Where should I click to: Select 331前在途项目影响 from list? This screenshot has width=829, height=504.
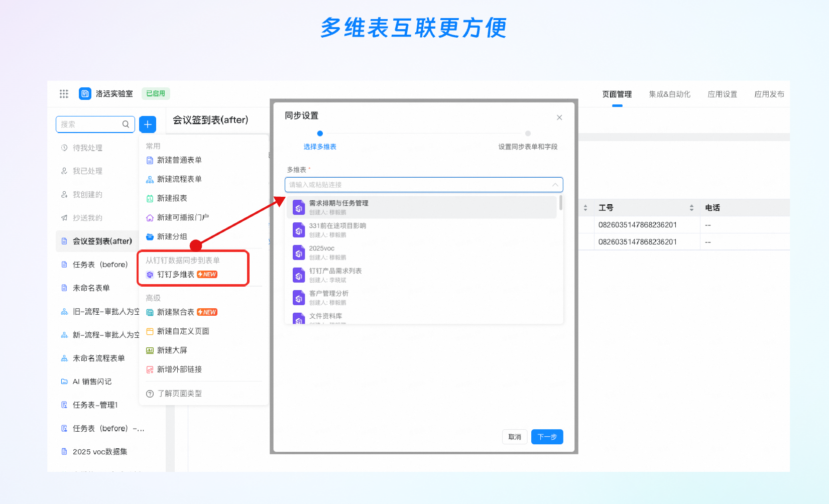point(422,230)
